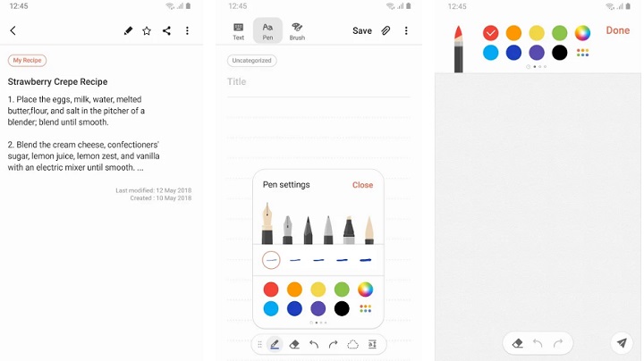The width and height of the screenshot is (644, 361).
Task: Pick the yellow swatch in drawing screen
Action: pos(537,33)
